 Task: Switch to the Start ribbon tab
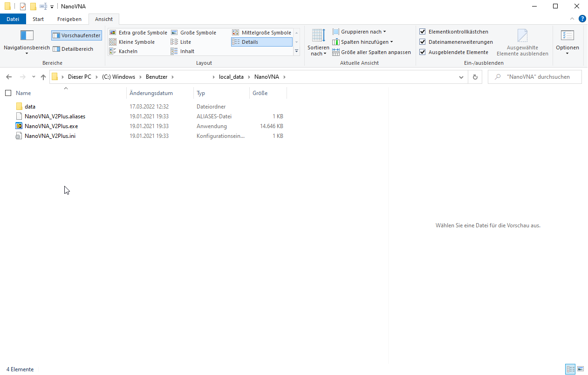[38, 19]
